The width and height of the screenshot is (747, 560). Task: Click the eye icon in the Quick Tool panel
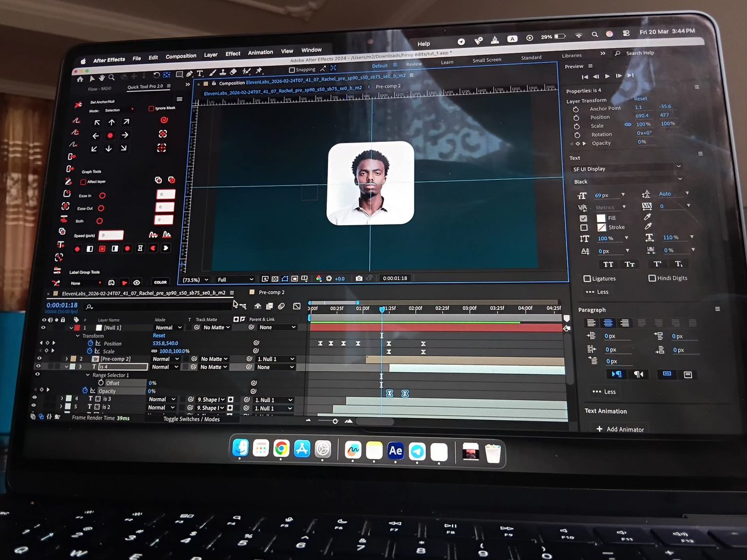137,282
